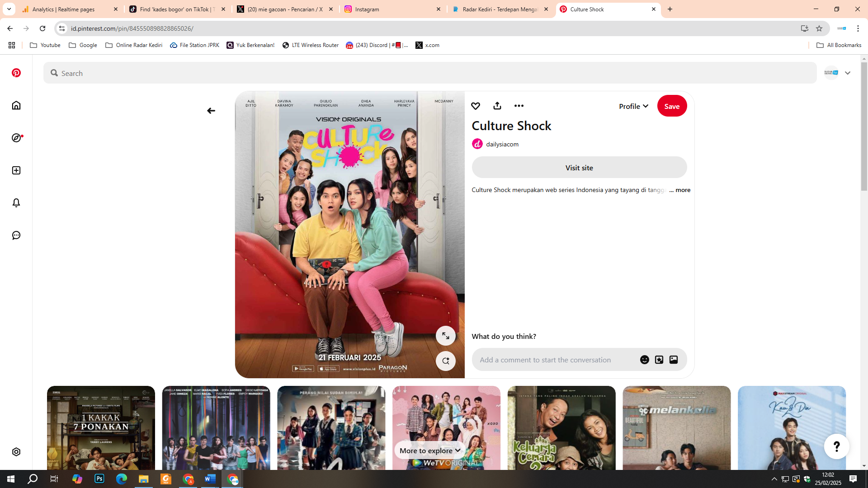Share the Culture Shock pin
Screen dimensions: 868x488
pos(497,106)
